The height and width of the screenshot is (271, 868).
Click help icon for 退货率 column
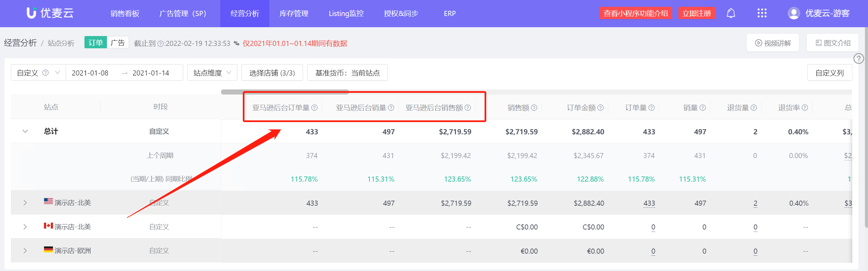pyautogui.click(x=805, y=108)
